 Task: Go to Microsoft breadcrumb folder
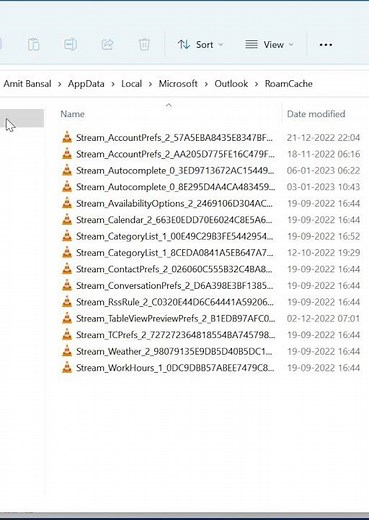(178, 84)
